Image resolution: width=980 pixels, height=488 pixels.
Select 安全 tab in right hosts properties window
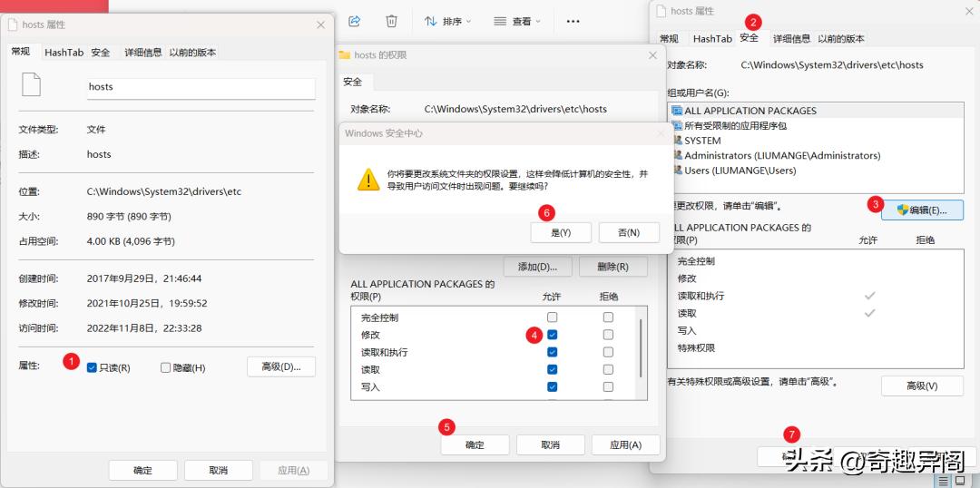point(750,37)
